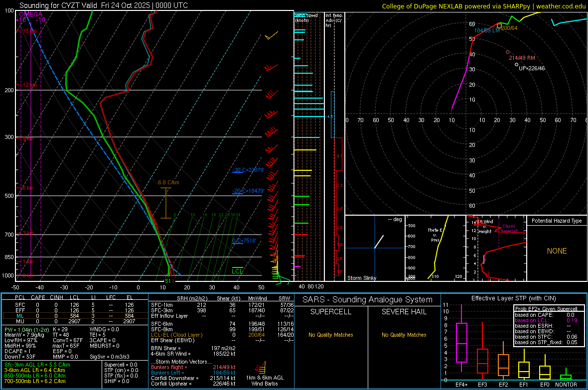Select the EFF parcel row
The image size is (588, 390).
[x=75, y=310]
